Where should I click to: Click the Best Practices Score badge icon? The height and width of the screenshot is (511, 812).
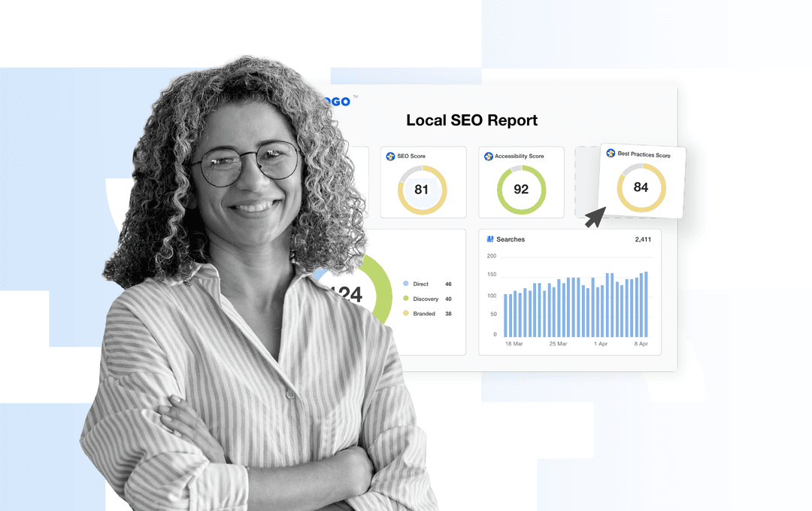(x=609, y=152)
